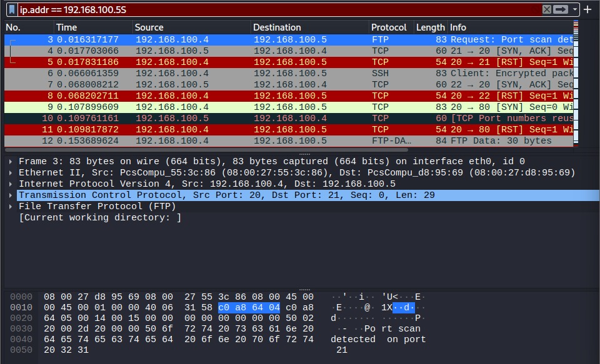Select packet 10 TCP Port numbers reused row
The width and height of the screenshot is (600, 364).
point(289,118)
